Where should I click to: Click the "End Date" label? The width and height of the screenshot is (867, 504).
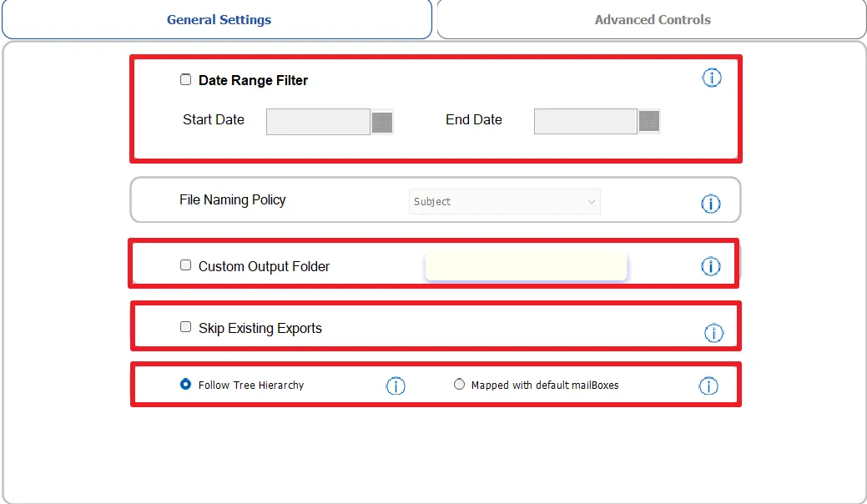pos(474,120)
